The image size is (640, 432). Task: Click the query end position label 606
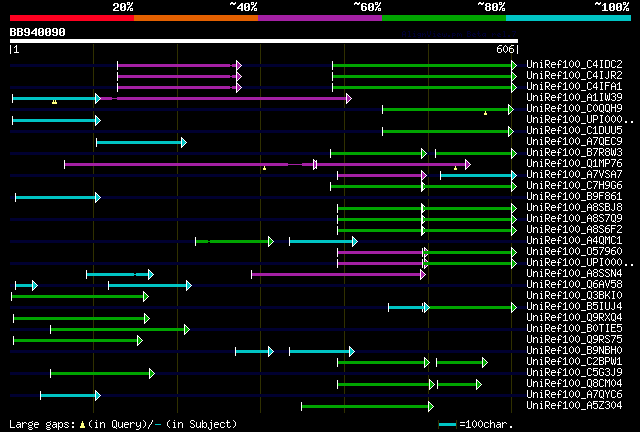tap(505, 49)
